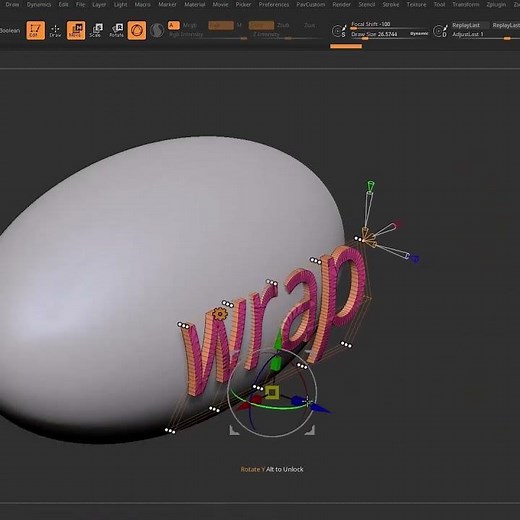Viewport: 520px width, 520px height.
Task: Open the Draw menu
Action: click(x=12, y=4)
